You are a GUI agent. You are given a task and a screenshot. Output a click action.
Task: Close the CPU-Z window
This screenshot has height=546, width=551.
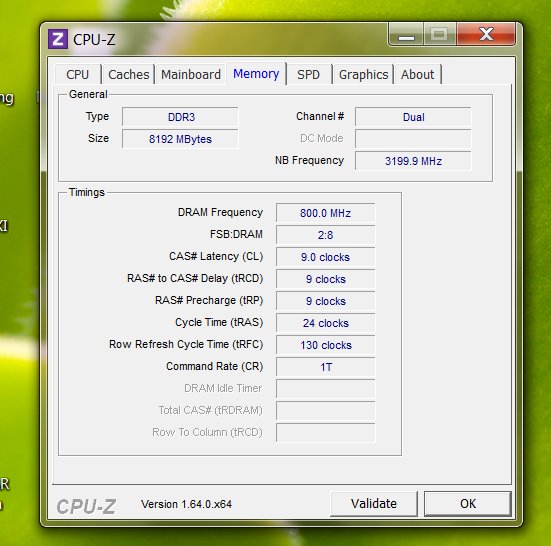[486, 34]
